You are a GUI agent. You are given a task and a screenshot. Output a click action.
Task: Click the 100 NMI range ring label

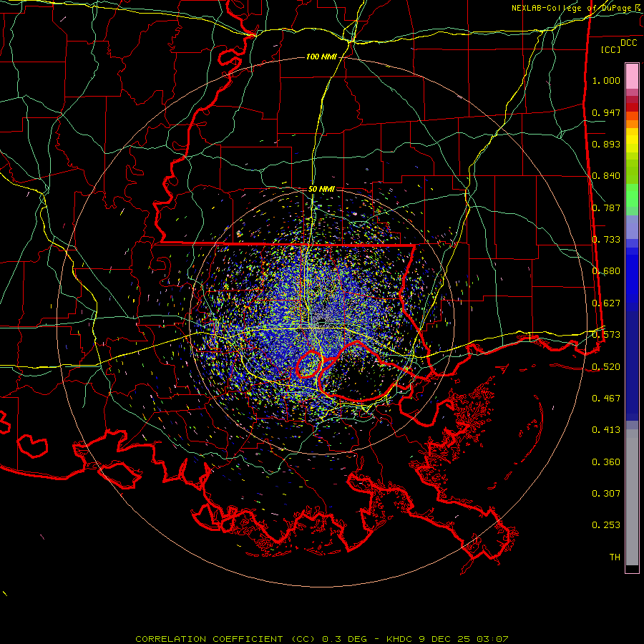(x=321, y=57)
